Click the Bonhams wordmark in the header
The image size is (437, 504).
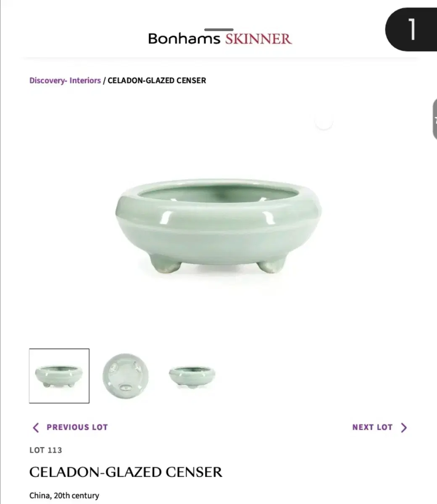tap(184, 39)
